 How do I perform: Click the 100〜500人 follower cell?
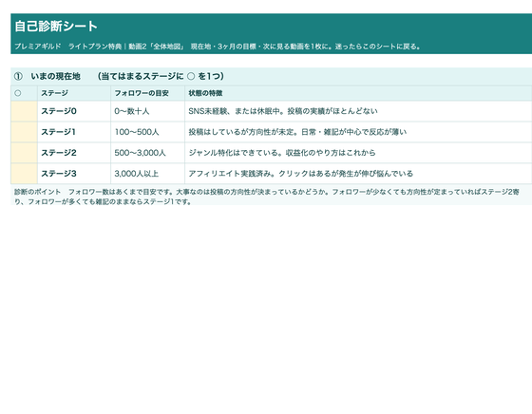pyautogui.click(x=147, y=132)
